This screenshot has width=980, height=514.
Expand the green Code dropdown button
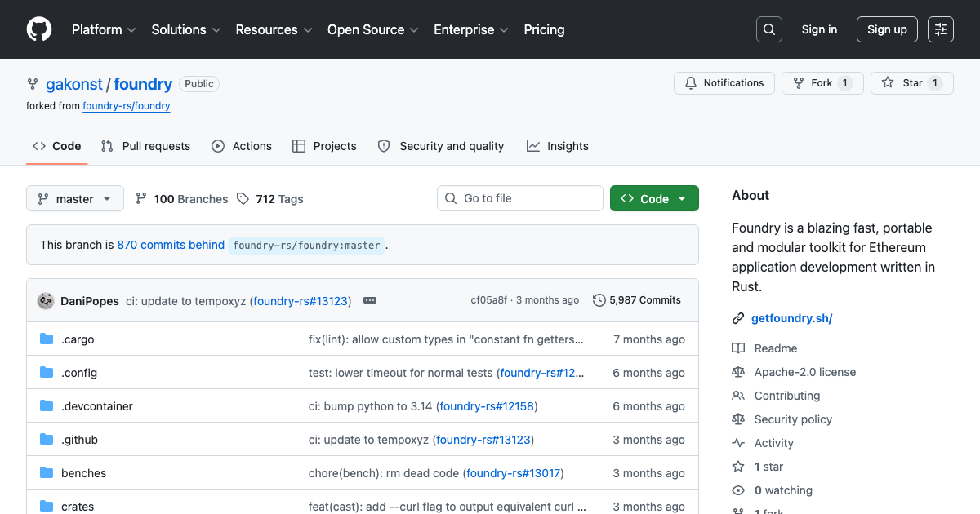[x=654, y=199]
